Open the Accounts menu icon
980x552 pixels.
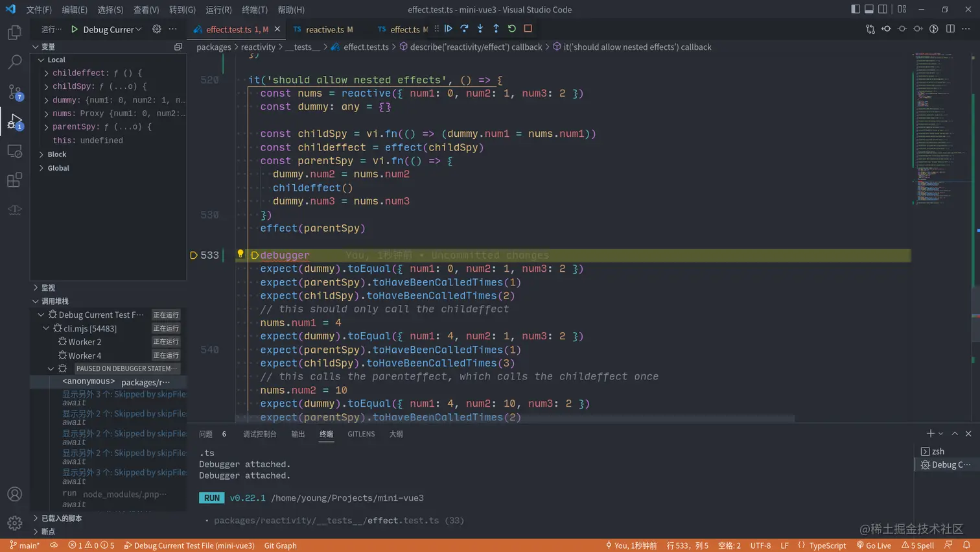click(14, 494)
